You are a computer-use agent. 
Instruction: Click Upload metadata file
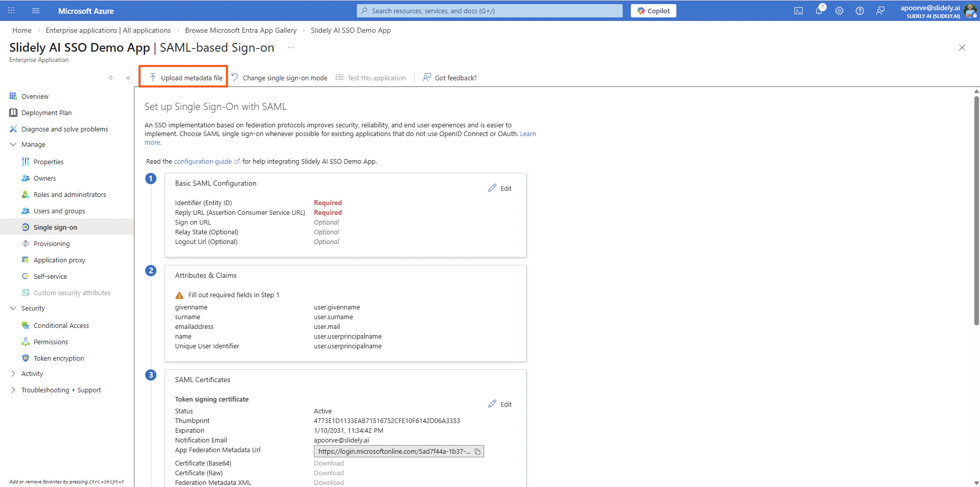point(186,78)
